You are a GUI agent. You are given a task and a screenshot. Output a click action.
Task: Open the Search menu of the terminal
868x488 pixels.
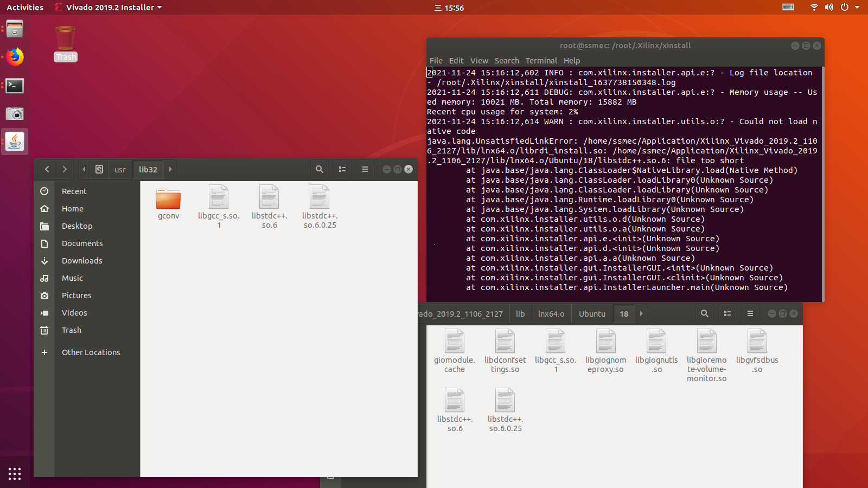point(506,60)
